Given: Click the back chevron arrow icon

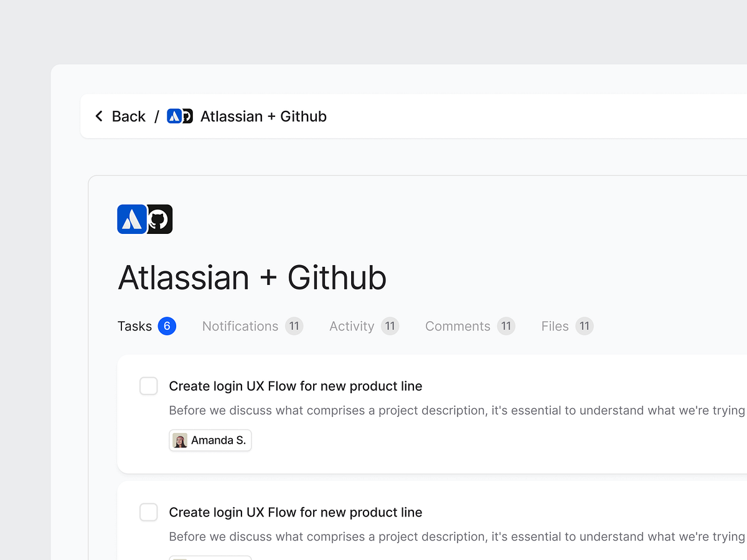Looking at the screenshot, I should point(99,116).
